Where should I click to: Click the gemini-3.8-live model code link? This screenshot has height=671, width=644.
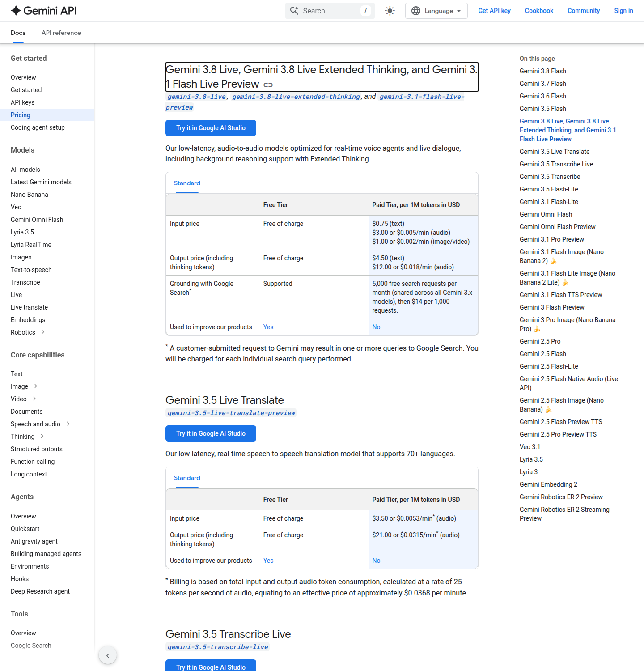pyautogui.click(x=197, y=97)
